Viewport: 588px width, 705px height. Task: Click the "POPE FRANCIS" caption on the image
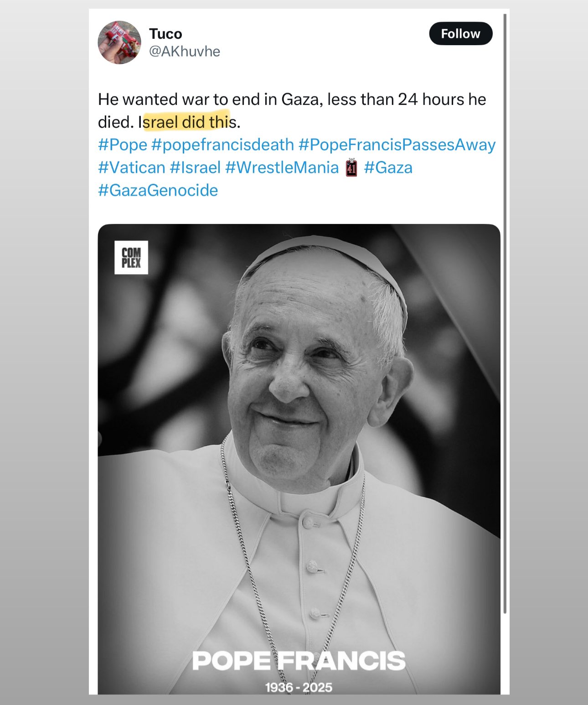tap(299, 661)
